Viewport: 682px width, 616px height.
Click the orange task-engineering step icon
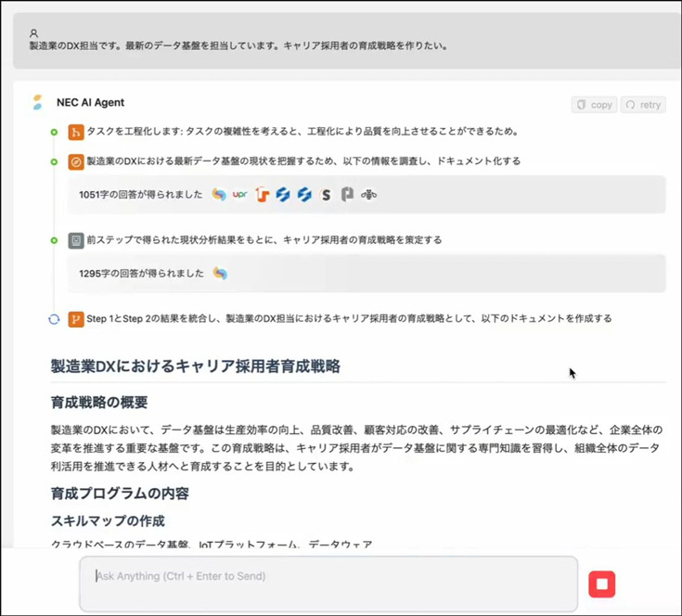tap(76, 132)
